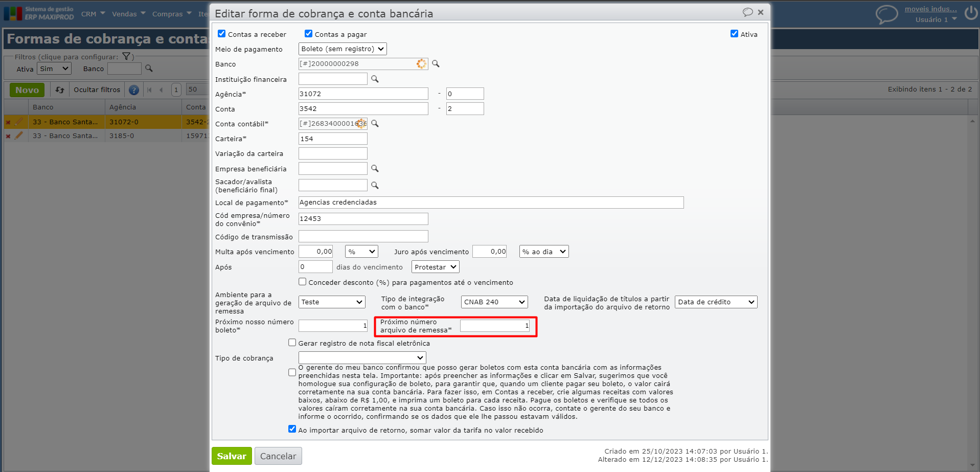This screenshot has width=980, height=472.
Task: Delete the row with agência 31072-0
Action: 8,122
